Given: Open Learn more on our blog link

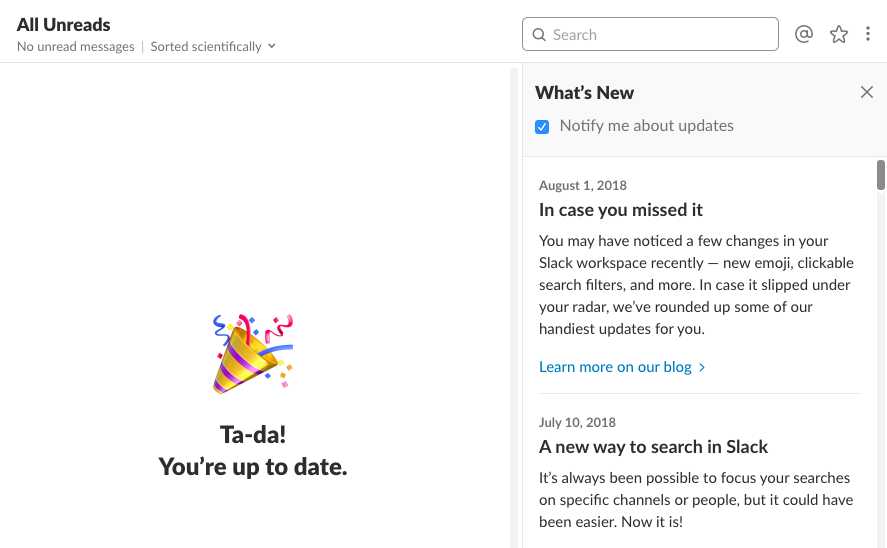Looking at the screenshot, I should coord(615,367).
